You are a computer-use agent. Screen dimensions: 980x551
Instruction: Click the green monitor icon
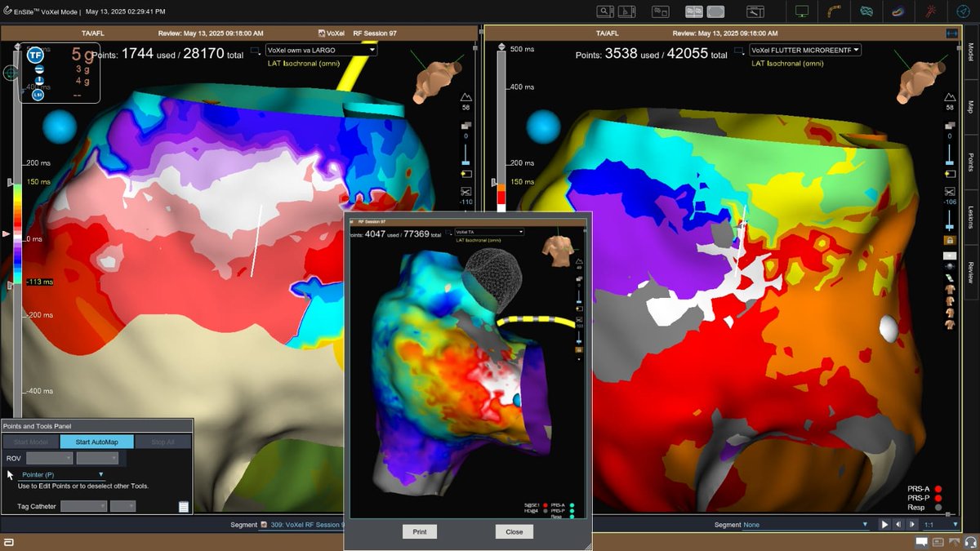tap(802, 11)
